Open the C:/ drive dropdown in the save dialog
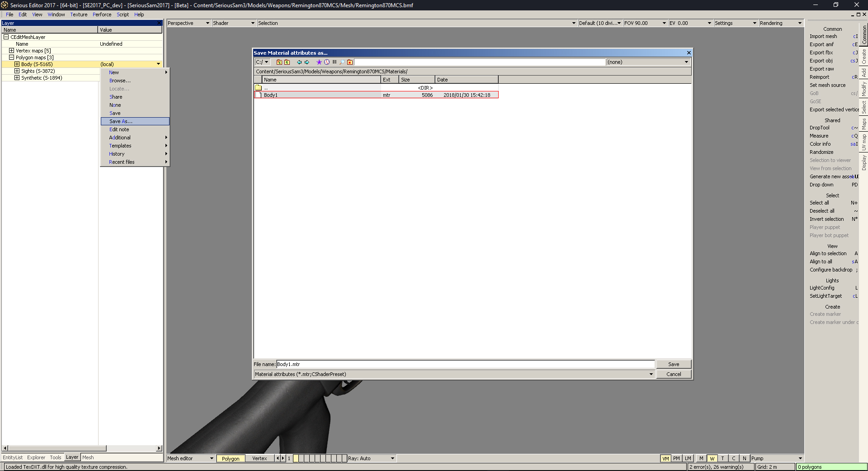 tap(262, 62)
